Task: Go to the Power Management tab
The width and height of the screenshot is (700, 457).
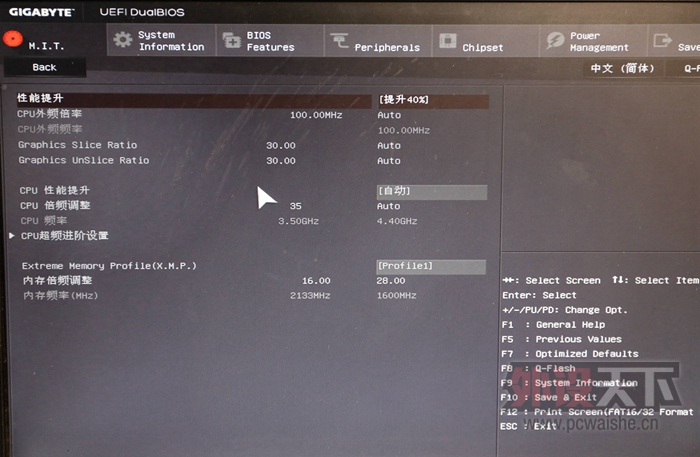Action: coord(594,41)
